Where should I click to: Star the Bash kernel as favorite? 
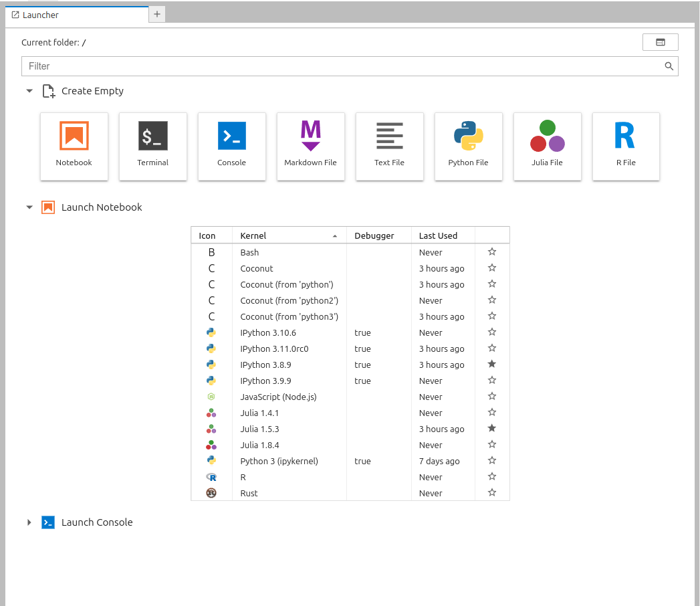coord(492,252)
